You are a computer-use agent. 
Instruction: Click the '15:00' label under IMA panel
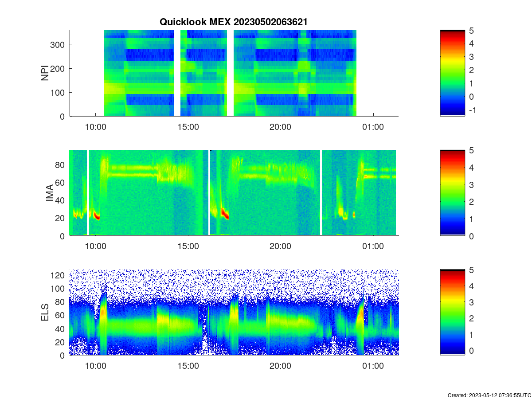pyautogui.click(x=188, y=246)
